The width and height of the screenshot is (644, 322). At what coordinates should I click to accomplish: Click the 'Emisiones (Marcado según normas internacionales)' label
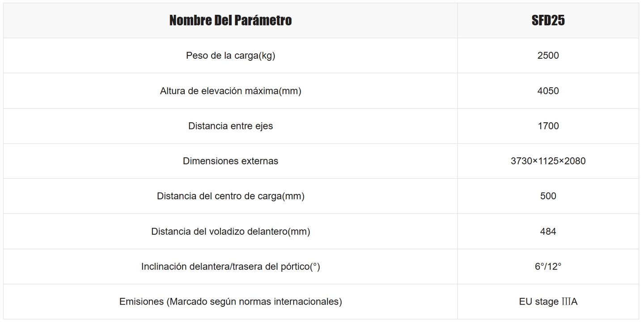click(x=230, y=302)
